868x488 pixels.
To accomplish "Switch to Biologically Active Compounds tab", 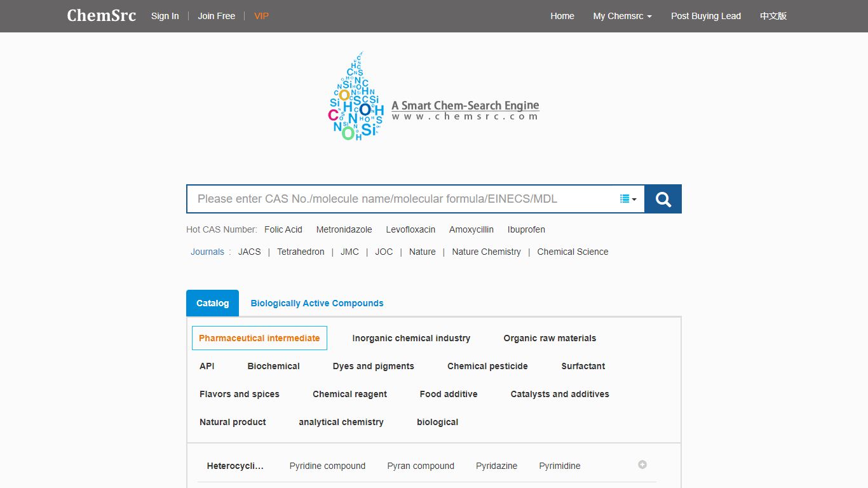I will (x=317, y=303).
